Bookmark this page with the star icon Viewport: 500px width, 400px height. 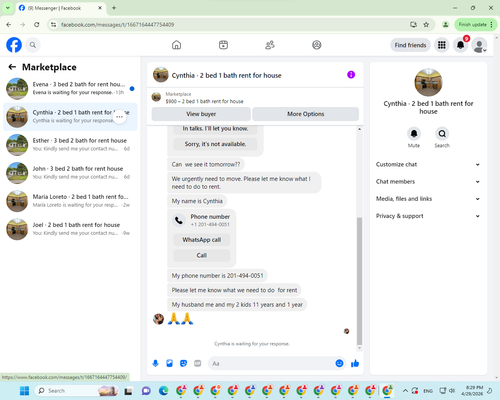tap(426, 24)
